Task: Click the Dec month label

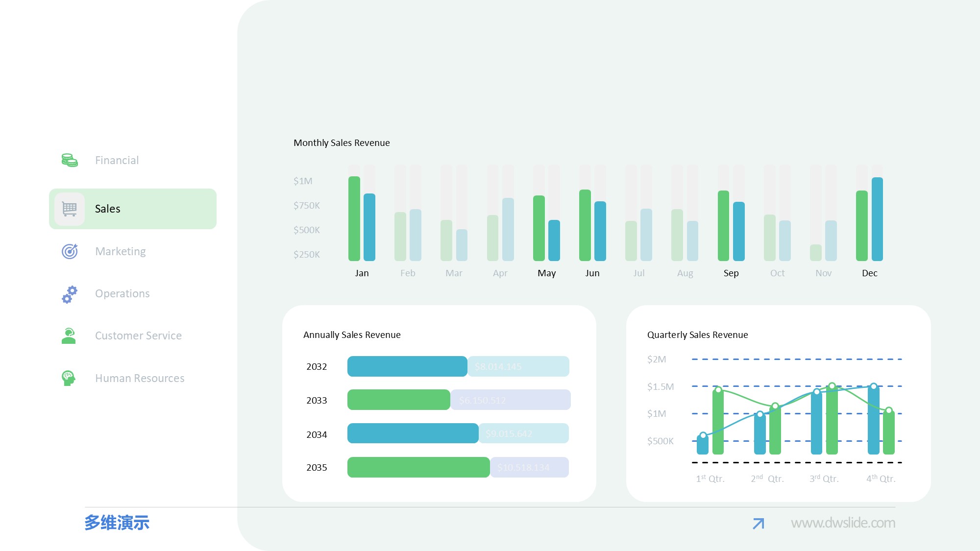Action: tap(869, 273)
